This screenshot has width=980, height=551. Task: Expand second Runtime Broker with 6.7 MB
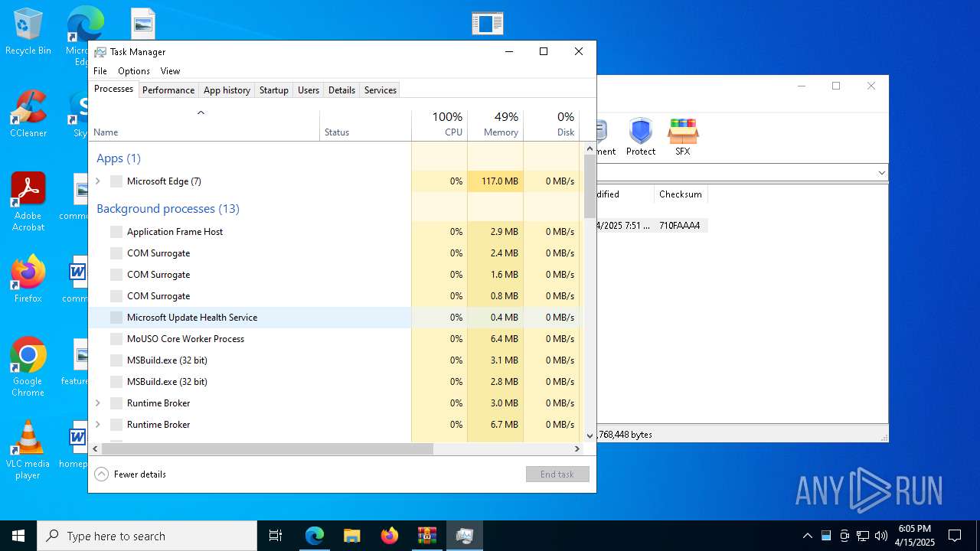pos(98,425)
